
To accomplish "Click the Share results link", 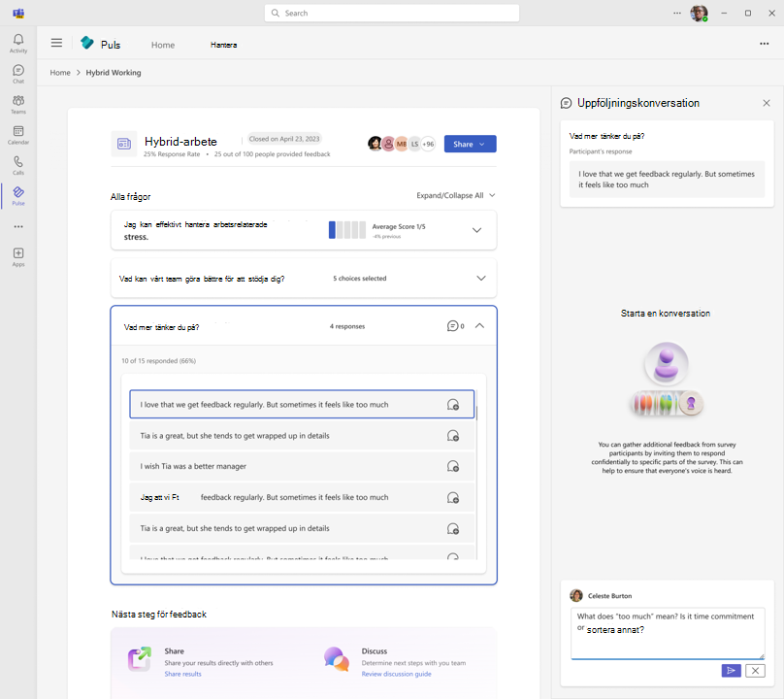I will [x=182, y=674].
